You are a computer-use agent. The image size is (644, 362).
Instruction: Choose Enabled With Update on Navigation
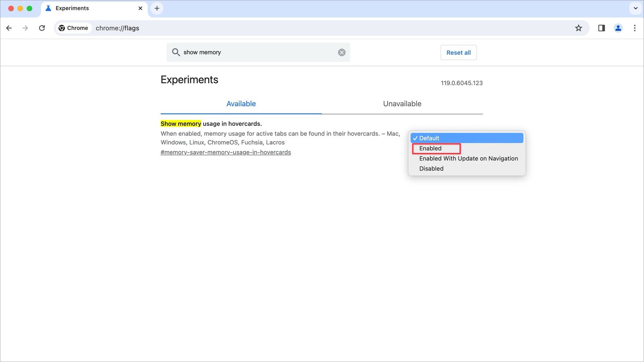coord(468,158)
